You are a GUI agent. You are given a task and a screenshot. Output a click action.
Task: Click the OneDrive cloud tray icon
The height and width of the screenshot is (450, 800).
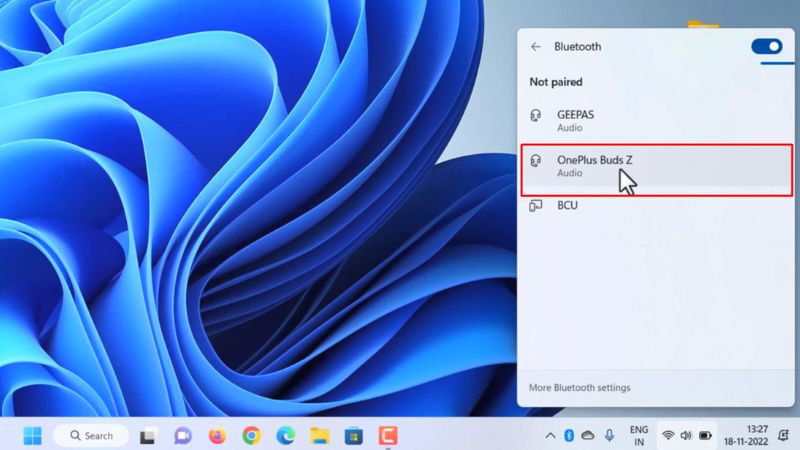(x=588, y=436)
